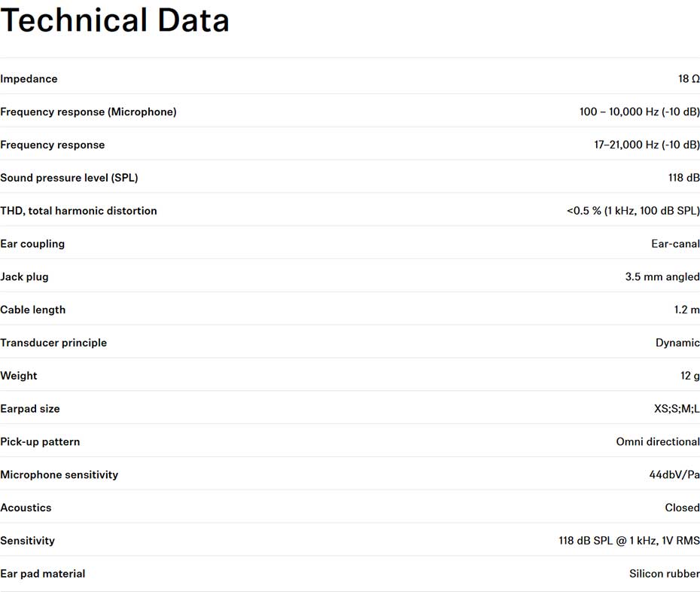
Task: Click the Omni directional pick-up value
Action: [x=658, y=442]
